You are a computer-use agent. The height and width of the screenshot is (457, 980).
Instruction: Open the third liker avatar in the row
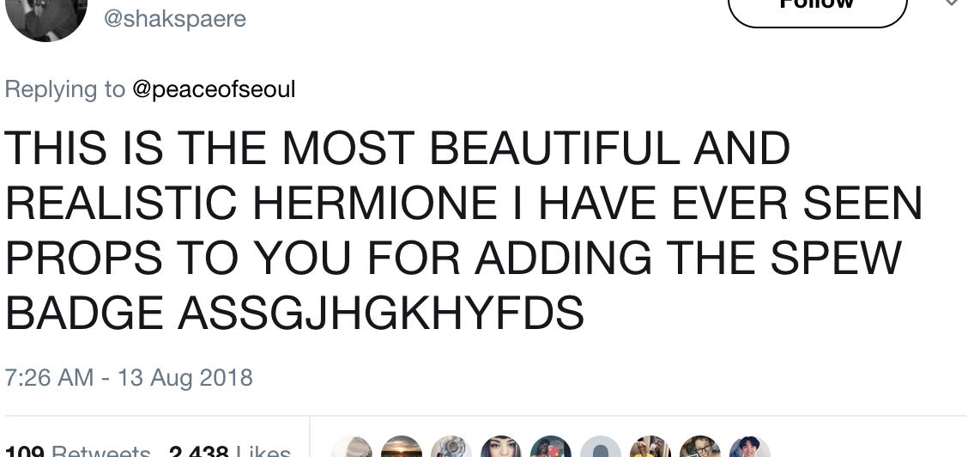tap(451, 448)
